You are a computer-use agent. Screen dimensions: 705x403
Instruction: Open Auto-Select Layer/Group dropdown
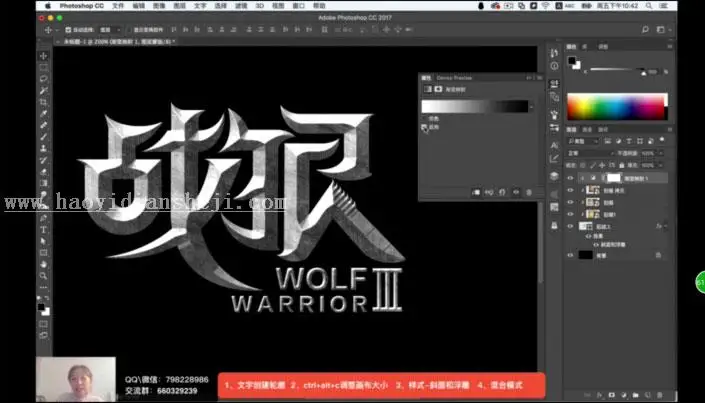[x=110, y=30]
